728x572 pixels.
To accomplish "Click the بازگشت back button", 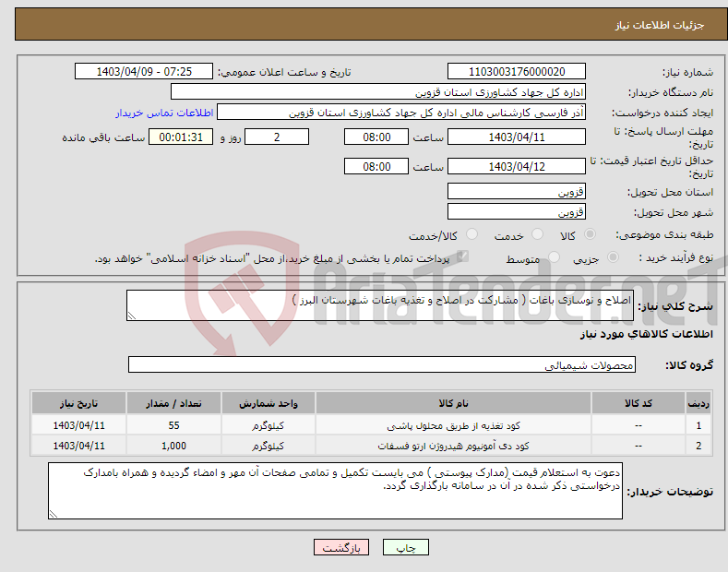I will (341, 548).
